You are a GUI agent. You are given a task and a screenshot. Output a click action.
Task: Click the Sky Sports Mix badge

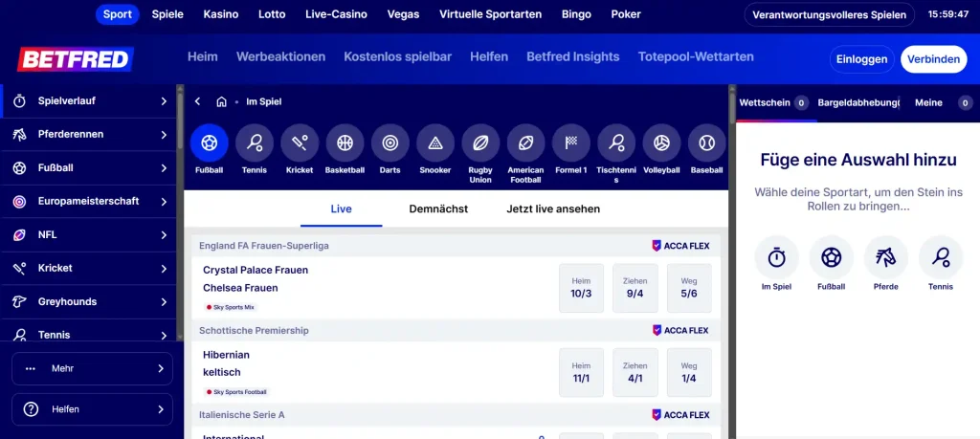pyautogui.click(x=231, y=307)
